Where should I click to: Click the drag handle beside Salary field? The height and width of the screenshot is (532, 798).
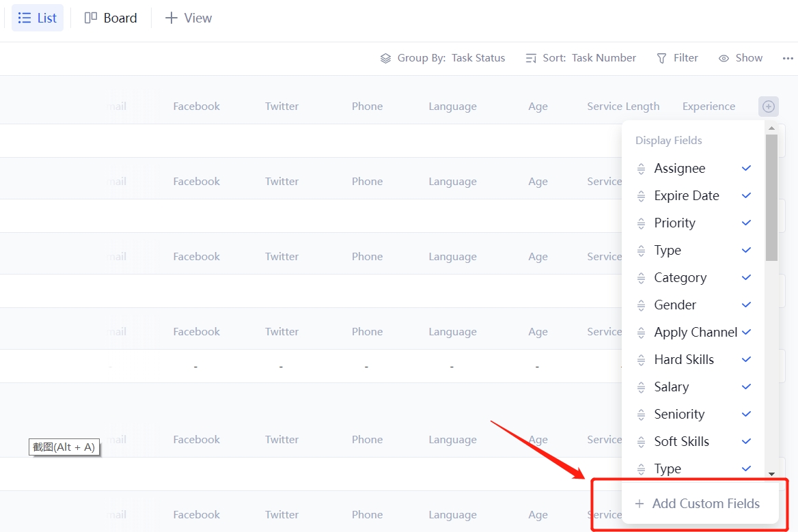(x=641, y=387)
